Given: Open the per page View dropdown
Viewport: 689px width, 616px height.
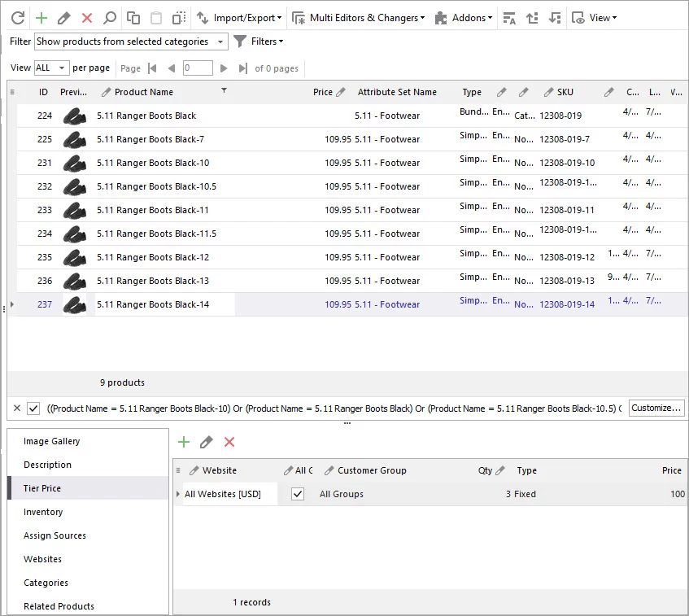Looking at the screenshot, I should [51, 68].
